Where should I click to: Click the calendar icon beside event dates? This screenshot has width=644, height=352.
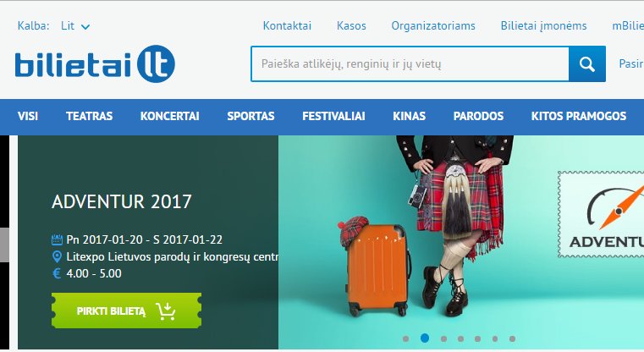tap(57, 239)
